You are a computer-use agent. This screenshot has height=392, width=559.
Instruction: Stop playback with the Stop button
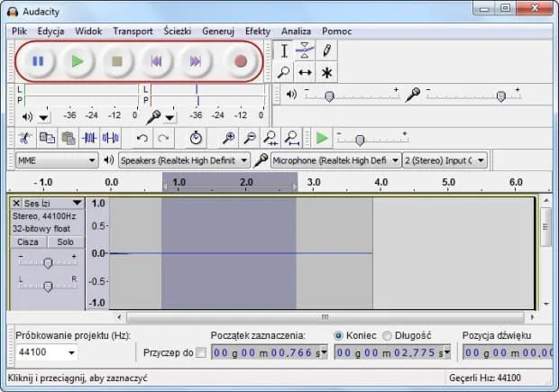[117, 61]
